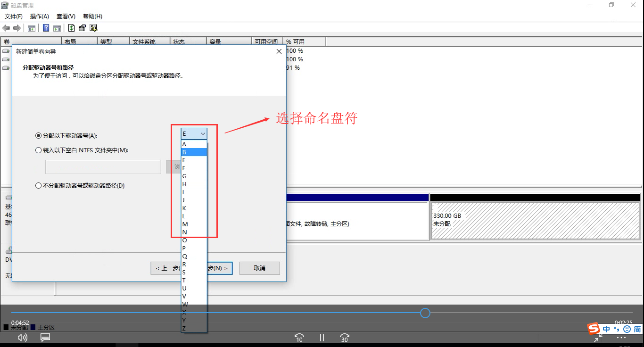The width and height of the screenshot is (644, 347).
Task: Choose highlighted drive letter B from the list
Action: pyautogui.click(x=194, y=152)
